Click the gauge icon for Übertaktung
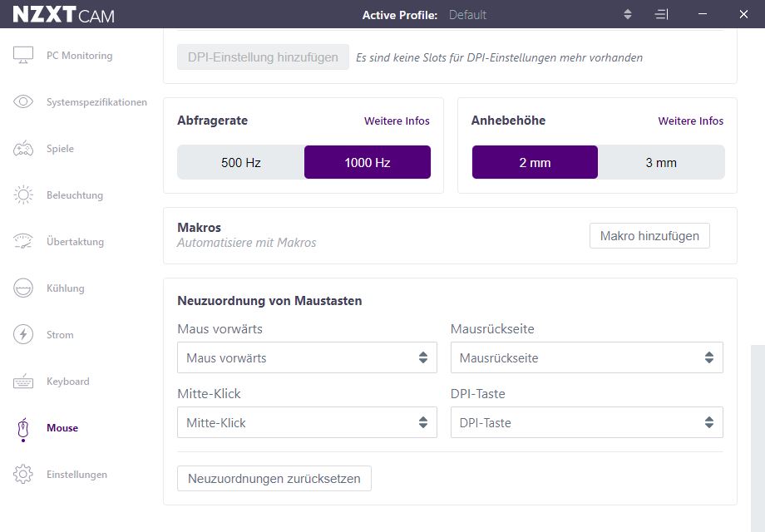 point(23,242)
